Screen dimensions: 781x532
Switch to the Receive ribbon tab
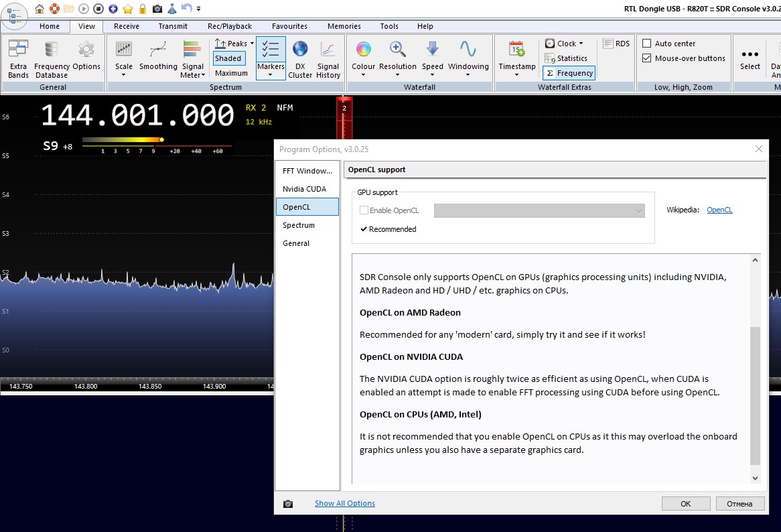[x=127, y=26]
